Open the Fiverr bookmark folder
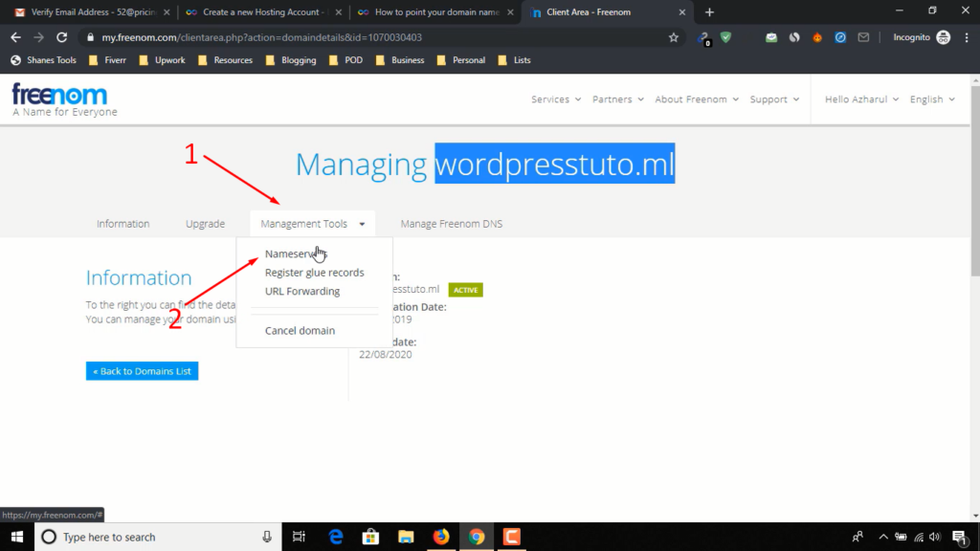The height and width of the screenshot is (551, 980). (x=107, y=60)
